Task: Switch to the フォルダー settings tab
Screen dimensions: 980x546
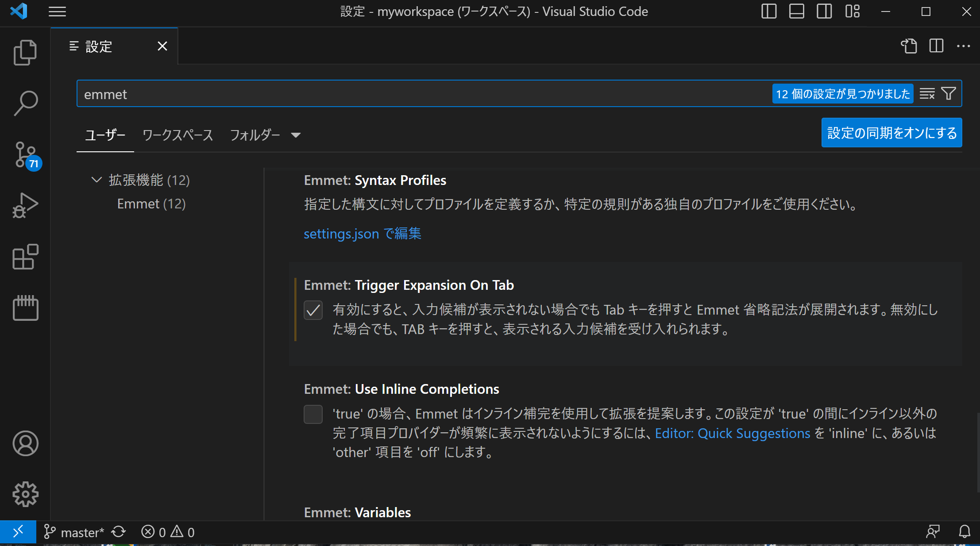Action: [x=255, y=135]
